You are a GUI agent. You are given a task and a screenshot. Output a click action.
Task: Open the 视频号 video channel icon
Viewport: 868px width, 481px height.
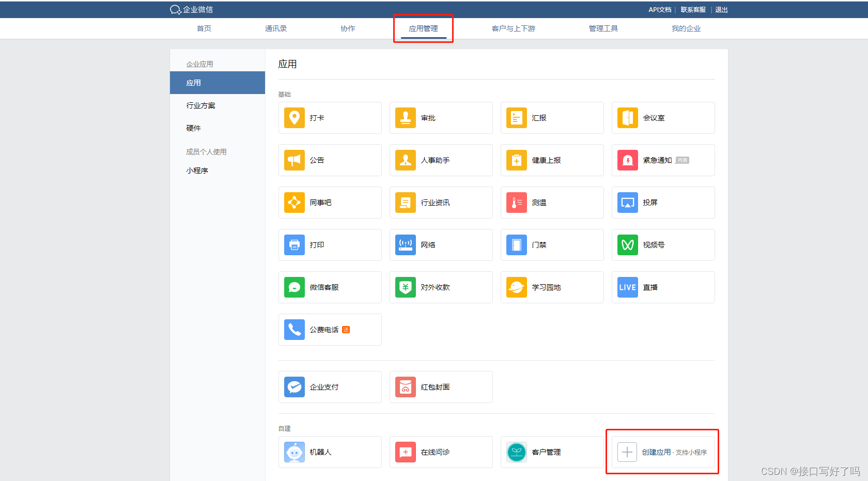628,245
